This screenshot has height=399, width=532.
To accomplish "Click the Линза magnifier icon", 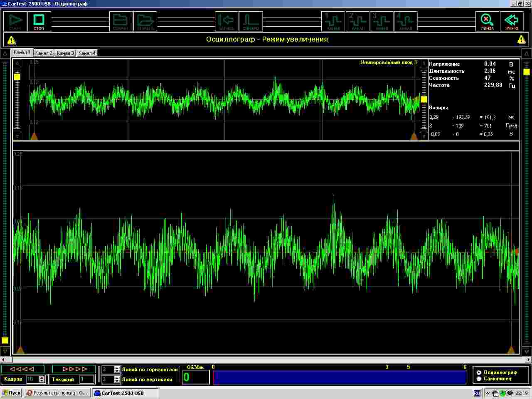I will coord(487,21).
